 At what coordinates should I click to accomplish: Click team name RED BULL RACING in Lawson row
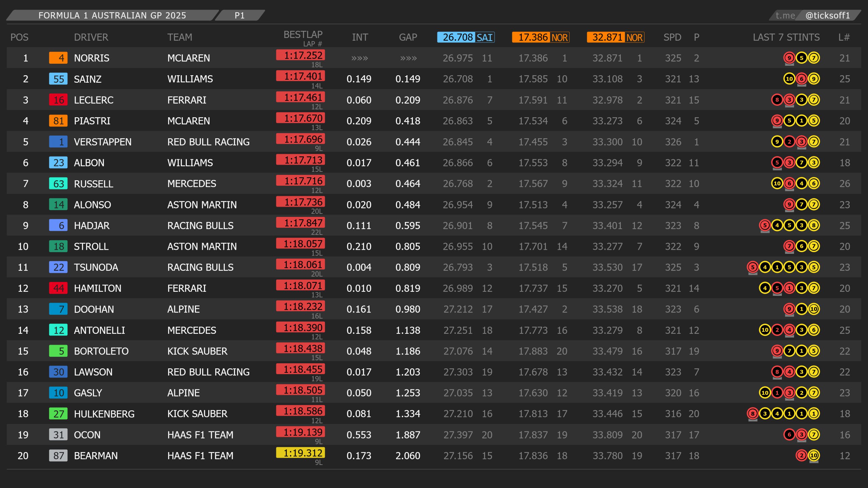[x=209, y=372]
